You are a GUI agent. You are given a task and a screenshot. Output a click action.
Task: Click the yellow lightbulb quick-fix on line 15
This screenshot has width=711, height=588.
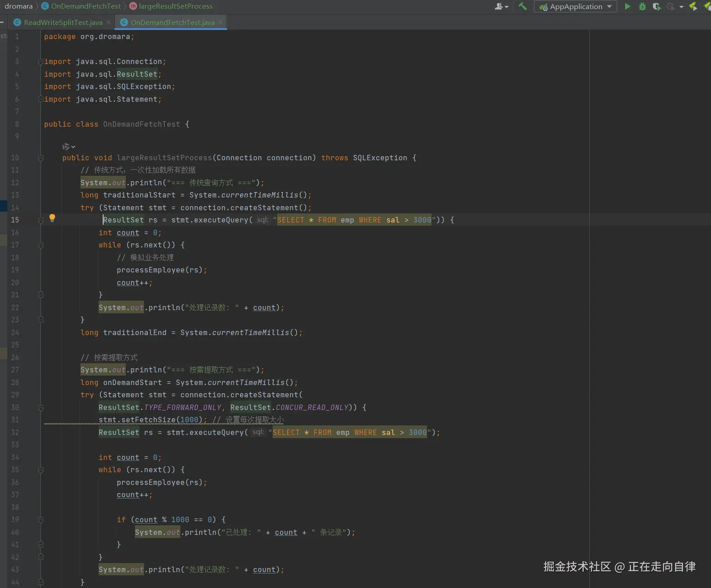(x=52, y=218)
